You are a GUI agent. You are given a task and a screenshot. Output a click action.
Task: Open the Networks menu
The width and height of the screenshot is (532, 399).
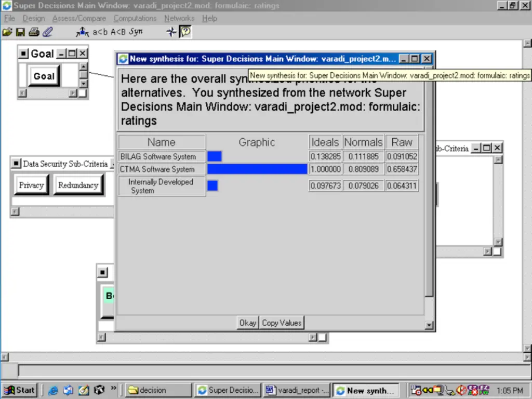click(179, 18)
